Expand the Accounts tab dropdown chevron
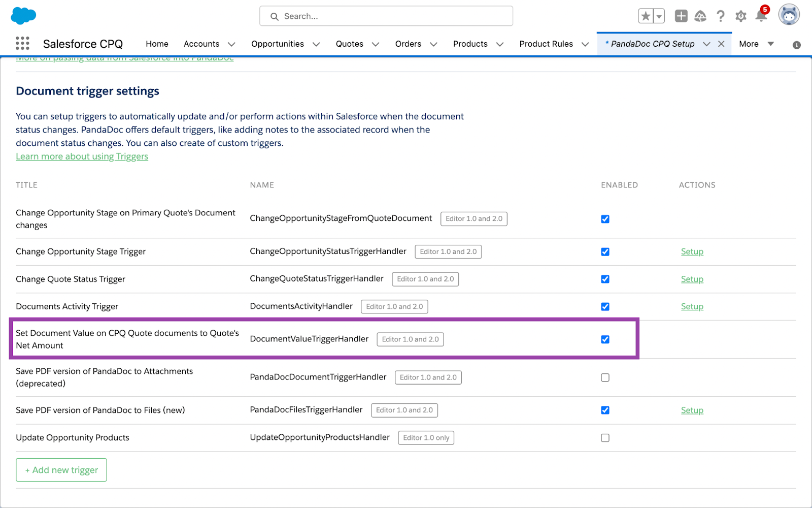Viewport: 812px width, 508px height. tap(231, 44)
